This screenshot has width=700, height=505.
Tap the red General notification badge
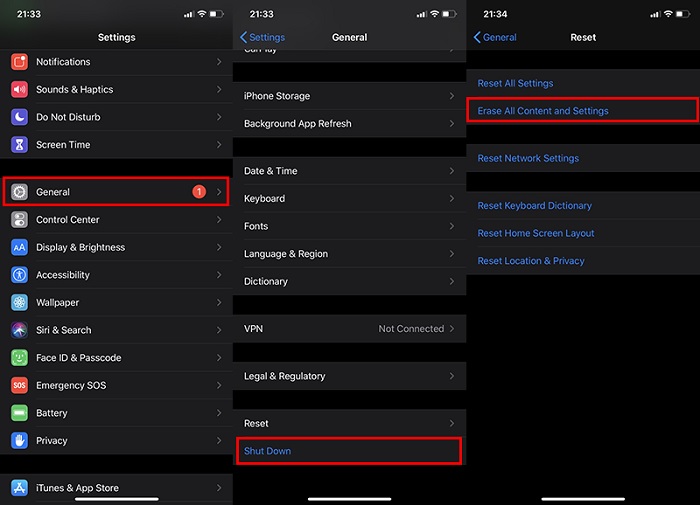pos(198,192)
